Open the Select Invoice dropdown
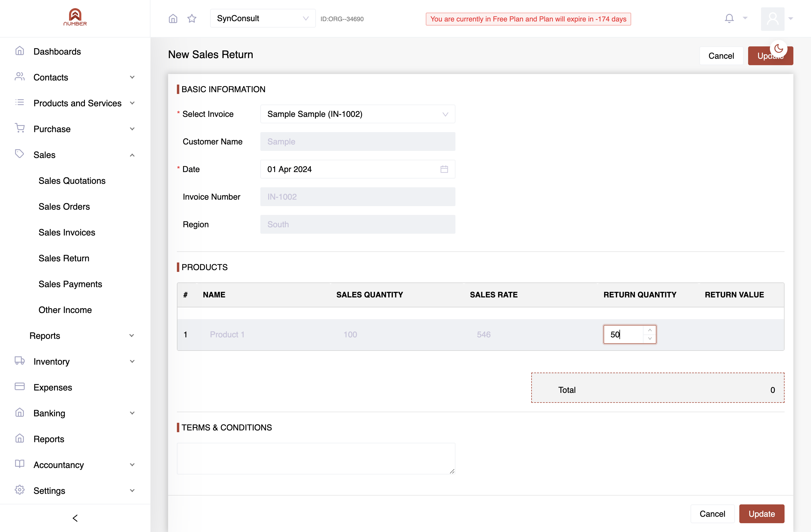 (357, 114)
